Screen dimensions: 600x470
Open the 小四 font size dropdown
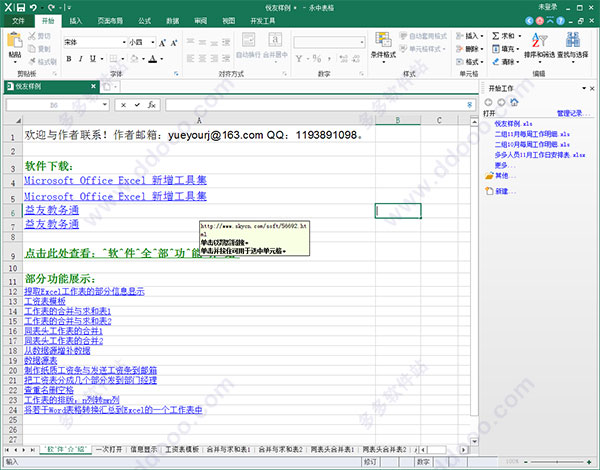153,42
